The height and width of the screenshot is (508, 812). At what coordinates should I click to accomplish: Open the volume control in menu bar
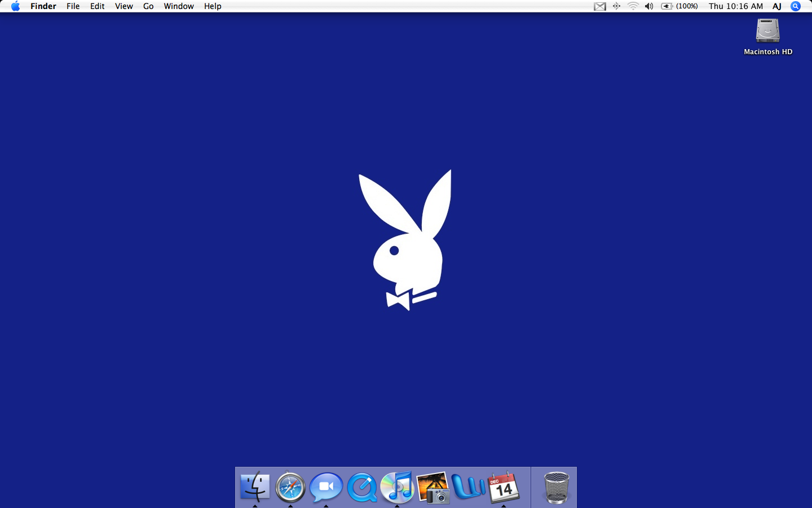650,6
